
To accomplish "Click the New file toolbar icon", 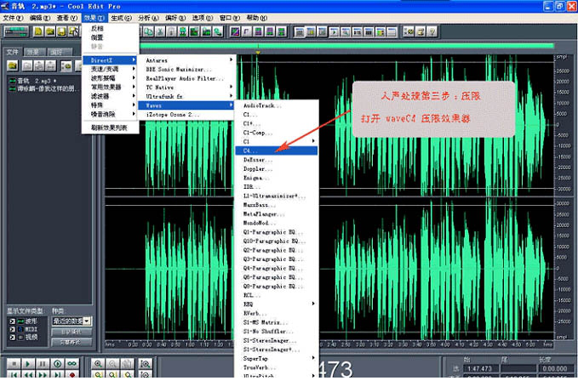I will pos(38,32).
